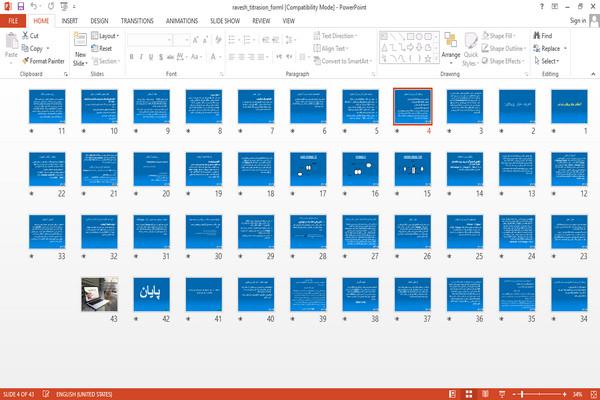Open the Shape Effects dropdown
This screenshot has width=600, height=400.
[502, 61]
